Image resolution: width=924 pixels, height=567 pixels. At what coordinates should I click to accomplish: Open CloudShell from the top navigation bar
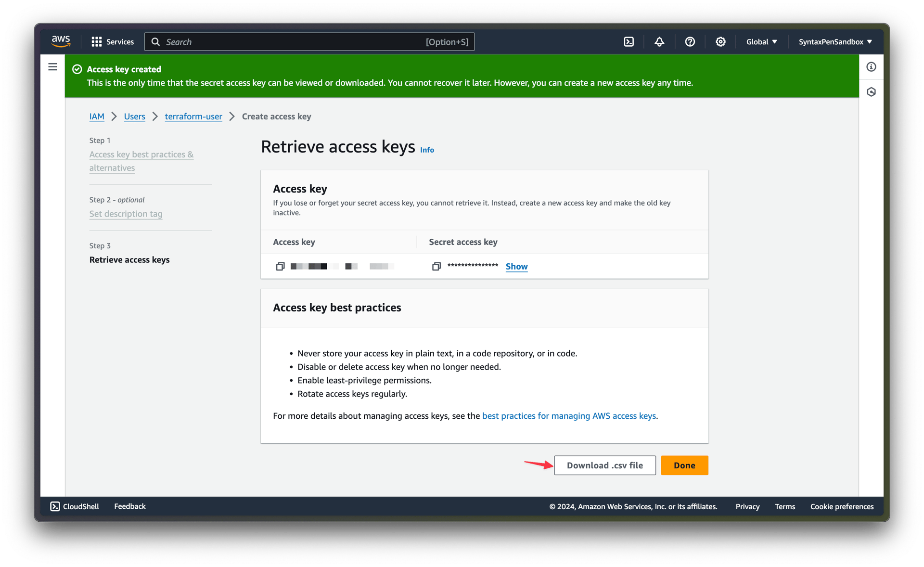point(629,41)
